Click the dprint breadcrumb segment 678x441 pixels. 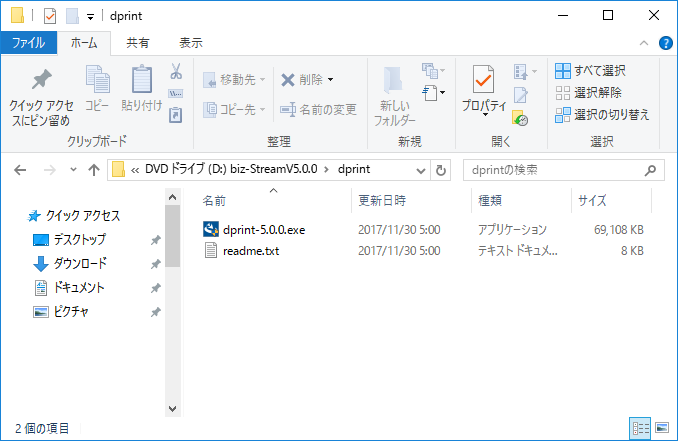point(354,169)
